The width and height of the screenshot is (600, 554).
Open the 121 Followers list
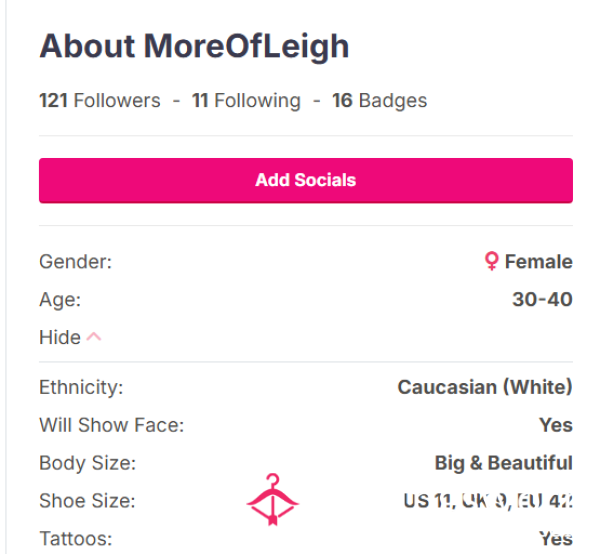click(x=99, y=101)
